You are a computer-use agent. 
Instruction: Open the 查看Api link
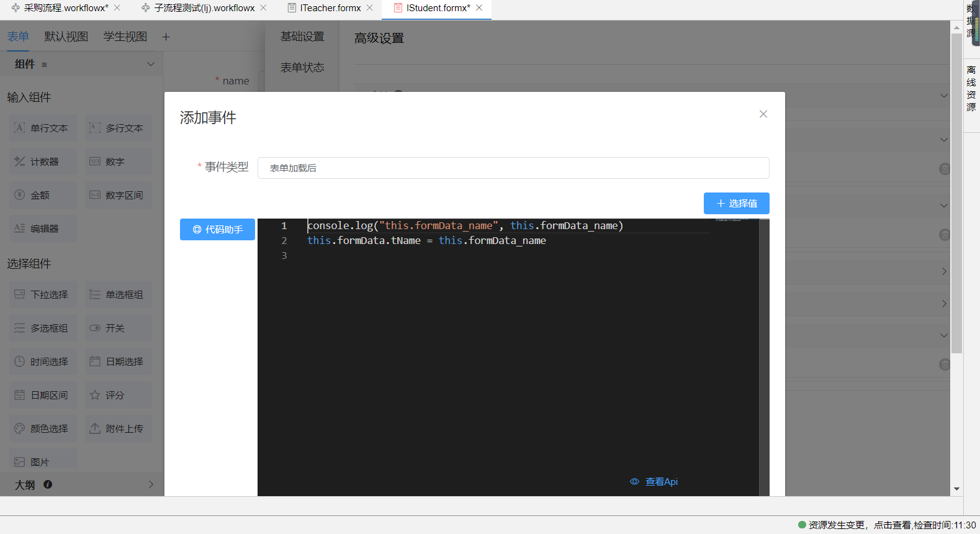[654, 482]
